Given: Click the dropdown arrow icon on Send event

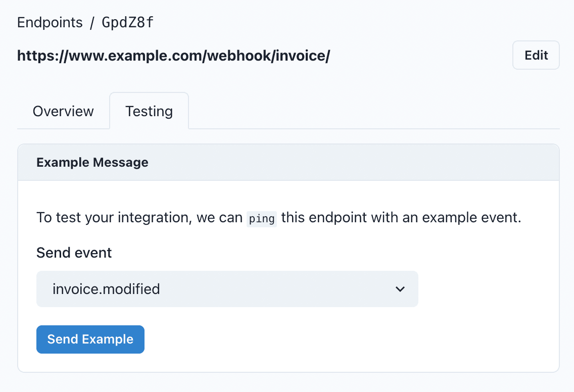Looking at the screenshot, I should click(400, 289).
